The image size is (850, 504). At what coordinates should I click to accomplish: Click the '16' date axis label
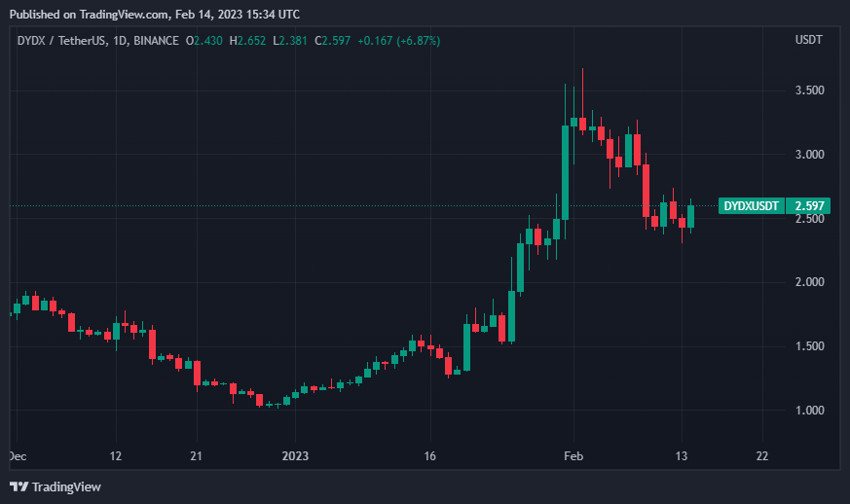click(430, 456)
